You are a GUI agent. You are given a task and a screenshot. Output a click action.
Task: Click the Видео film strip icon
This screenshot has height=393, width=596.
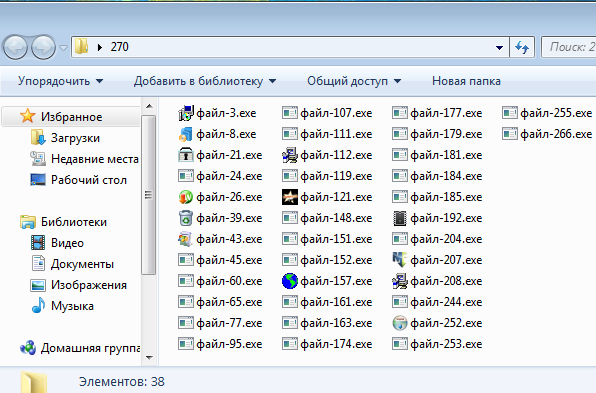click(38, 242)
